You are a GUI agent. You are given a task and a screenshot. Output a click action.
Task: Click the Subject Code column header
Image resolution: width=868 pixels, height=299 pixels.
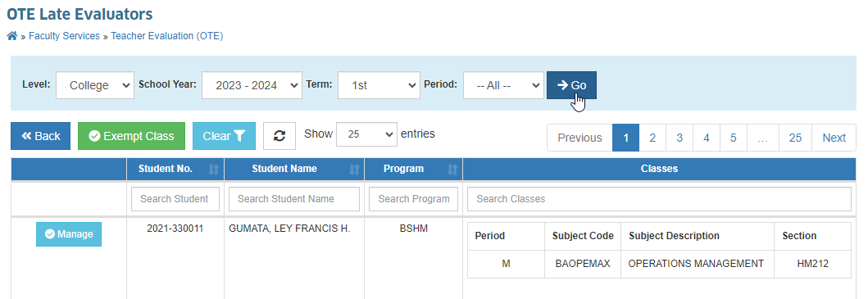[x=583, y=236]
